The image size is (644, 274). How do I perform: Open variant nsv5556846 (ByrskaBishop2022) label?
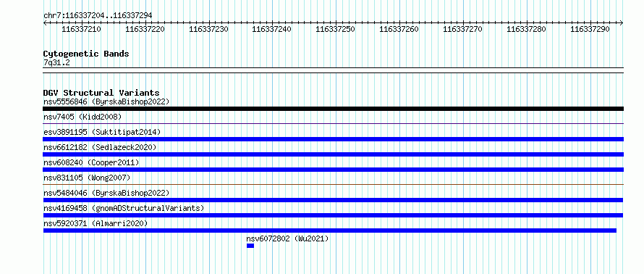click(106, 101)
